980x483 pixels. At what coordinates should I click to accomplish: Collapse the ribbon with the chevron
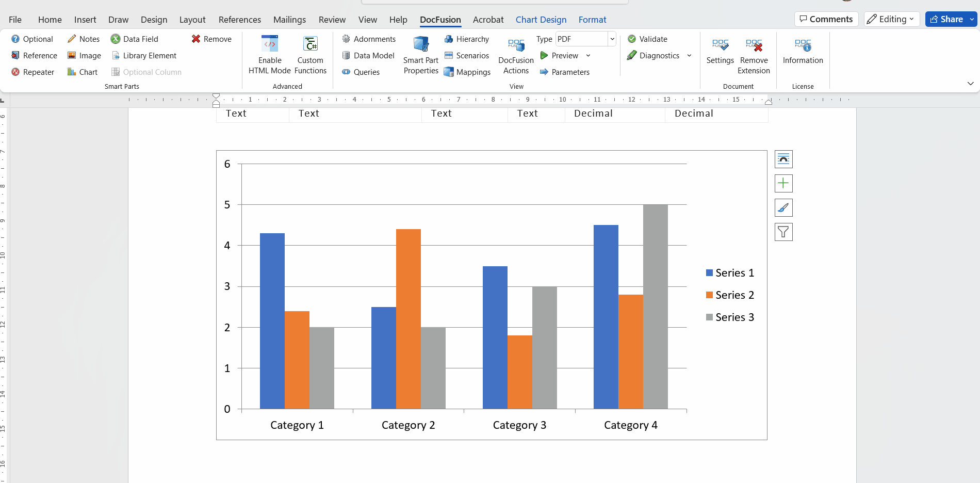(970, 84)
